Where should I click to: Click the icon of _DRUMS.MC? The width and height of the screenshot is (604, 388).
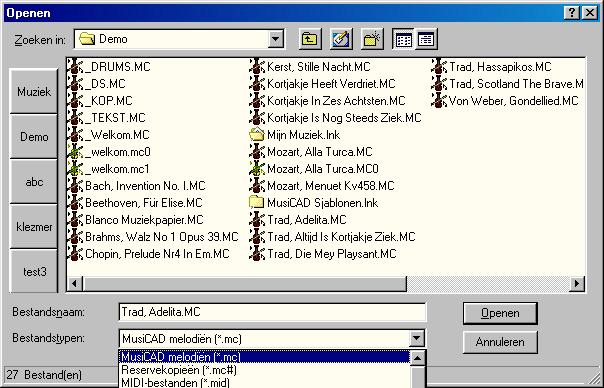pos(75,67)
